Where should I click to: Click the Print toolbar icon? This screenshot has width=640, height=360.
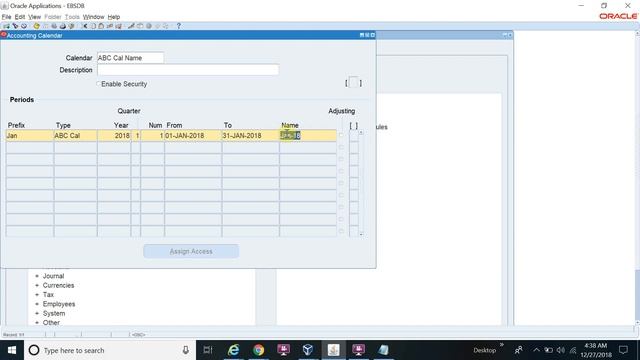point(62,26)
